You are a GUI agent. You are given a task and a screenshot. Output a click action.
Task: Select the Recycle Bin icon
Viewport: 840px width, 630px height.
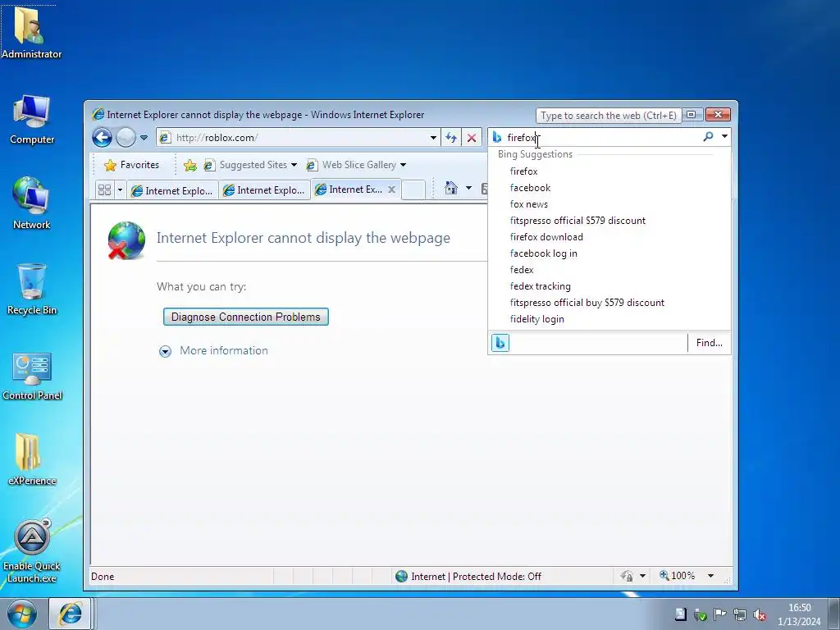32,290
